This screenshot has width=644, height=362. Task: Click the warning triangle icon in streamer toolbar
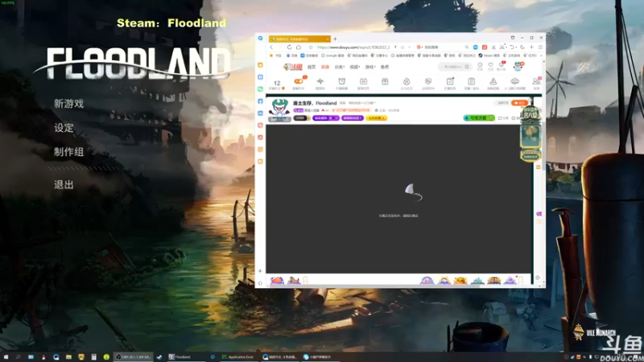pos(493,83)
